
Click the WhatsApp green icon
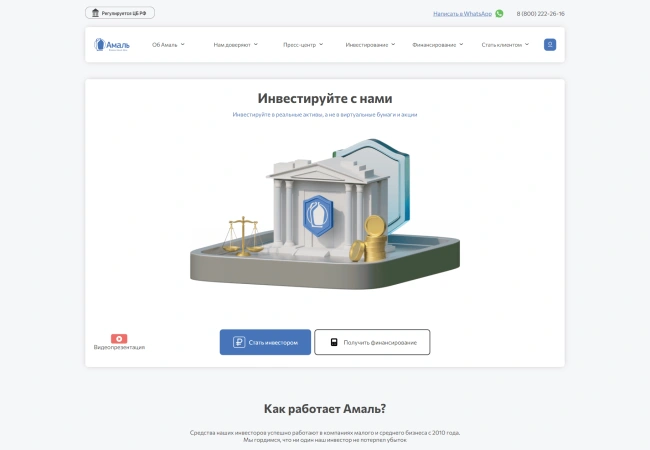(499, 14)
